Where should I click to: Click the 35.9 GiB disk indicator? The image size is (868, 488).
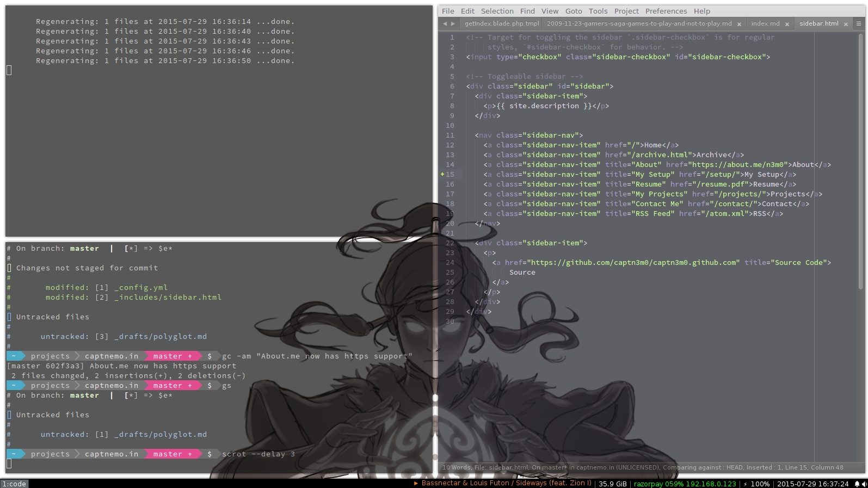tap(613, 484)
